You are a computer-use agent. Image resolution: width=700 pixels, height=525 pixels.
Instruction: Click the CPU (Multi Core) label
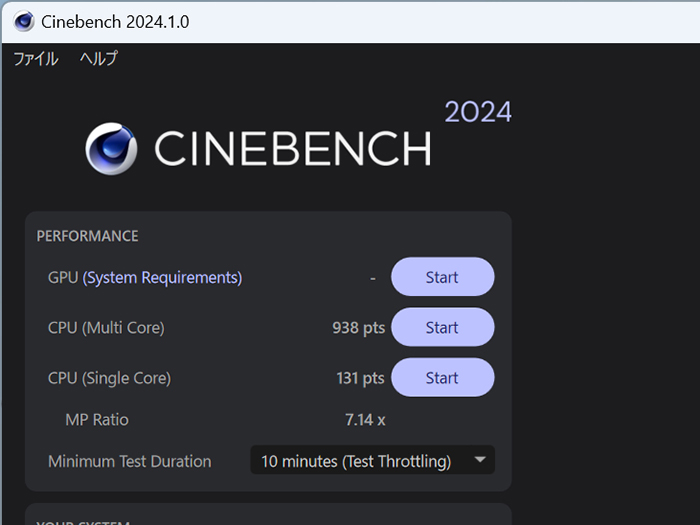[x=106, y=328]
